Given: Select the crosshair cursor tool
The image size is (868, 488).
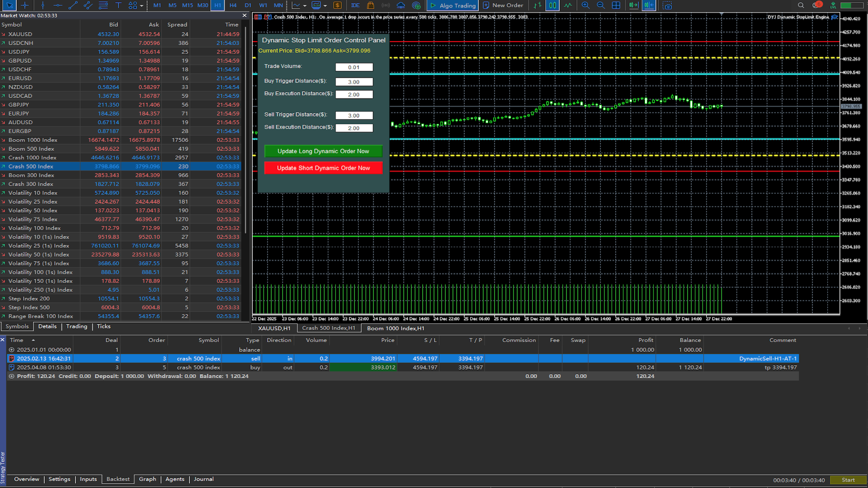Looking at the screenshot, I should point(25,5).
